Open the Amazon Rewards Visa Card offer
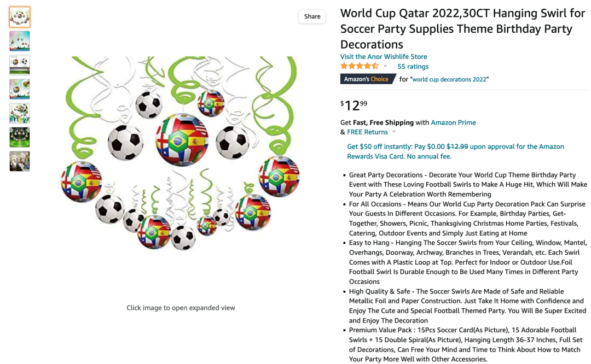Viewport: 591px width, 364px height. coord(455,151)
